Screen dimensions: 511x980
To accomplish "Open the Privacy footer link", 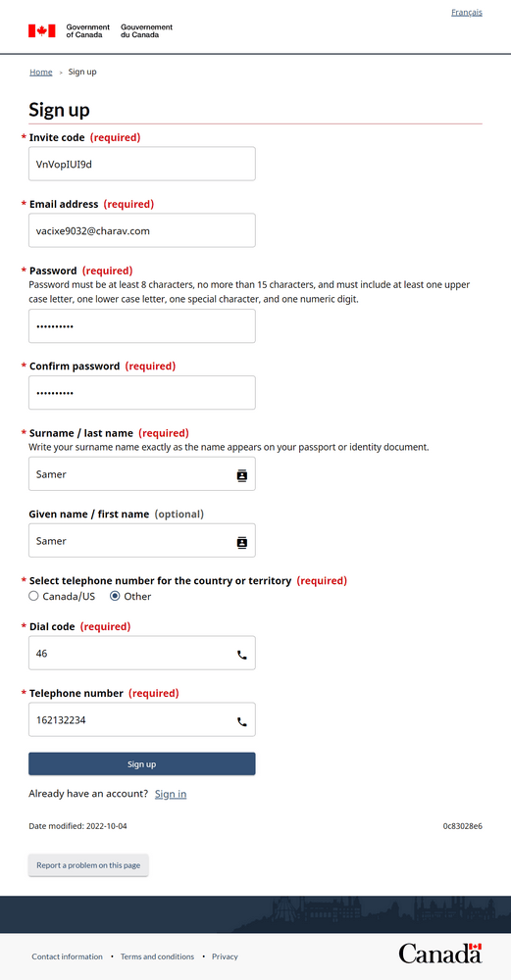I will point(225,956).
